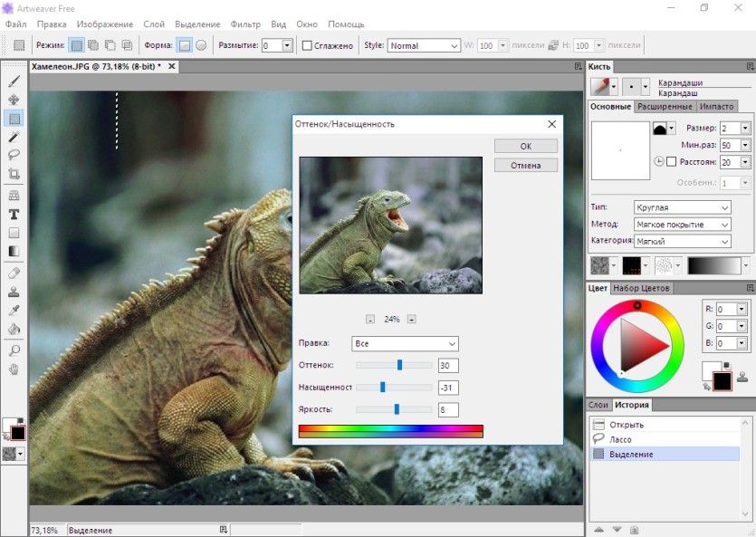Pick a hue on the color wheel
This screenshot has height=537, width=756.
(x=636, y=346)
